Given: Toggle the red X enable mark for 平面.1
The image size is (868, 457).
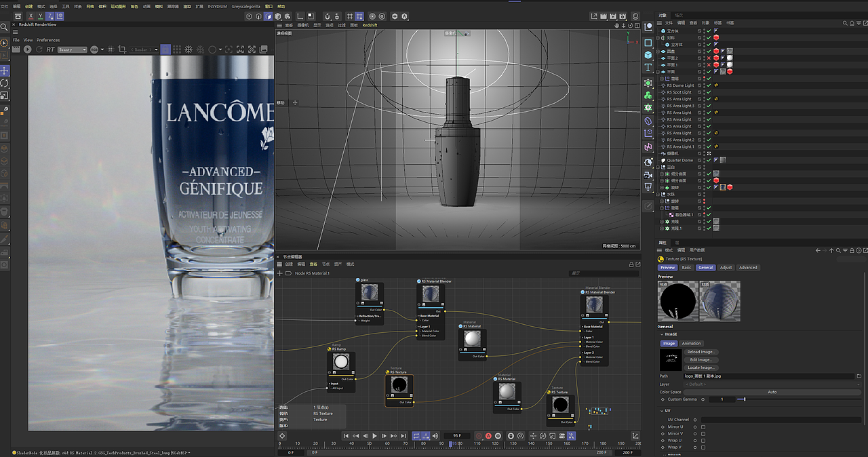Looking at the screenshot, I should (709, 64).
